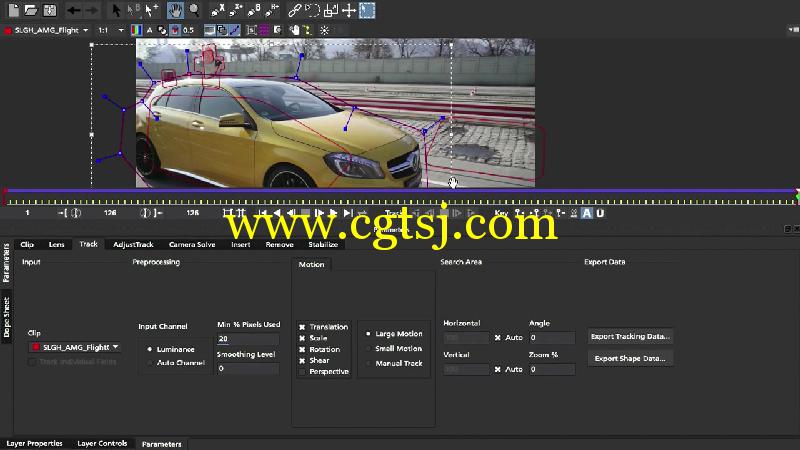This screenshot has height=450, width=800.
Task: Select the Auto Channel radio button
Action: click(x=149, y=363)
